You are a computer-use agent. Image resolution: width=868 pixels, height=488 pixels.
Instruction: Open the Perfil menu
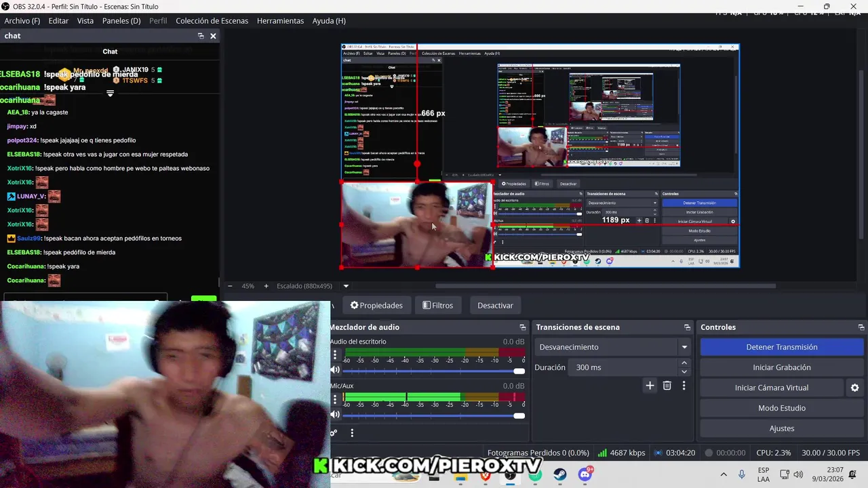(x=158, y=21)
